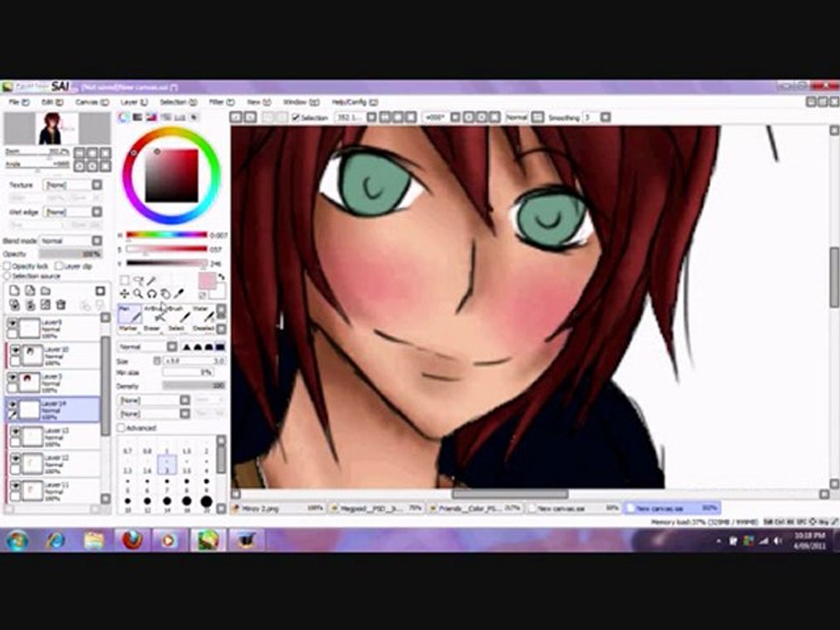Show the swatches panel icon
Image resolution: width=840 pixels, height=630 pixels.
click(x=180, y=116)
